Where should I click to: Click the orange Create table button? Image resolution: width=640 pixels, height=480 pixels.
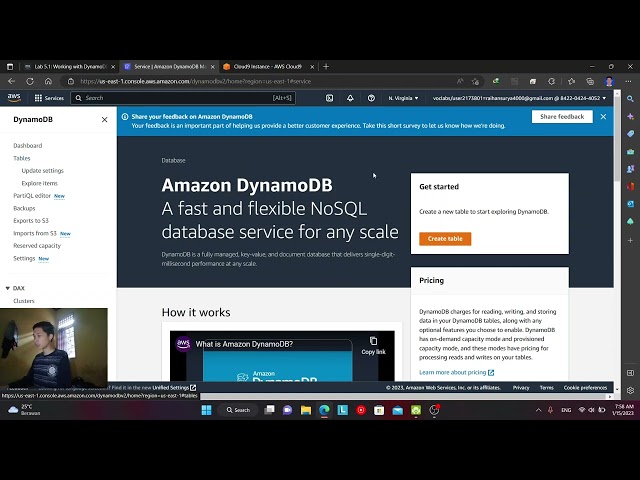[x=445, y=239]
